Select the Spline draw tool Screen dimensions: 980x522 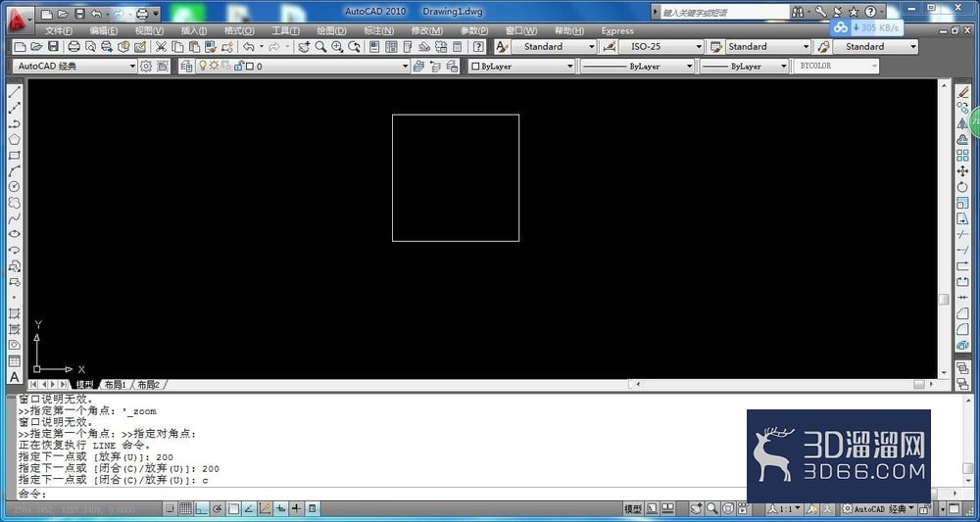[x=14, y=218]
